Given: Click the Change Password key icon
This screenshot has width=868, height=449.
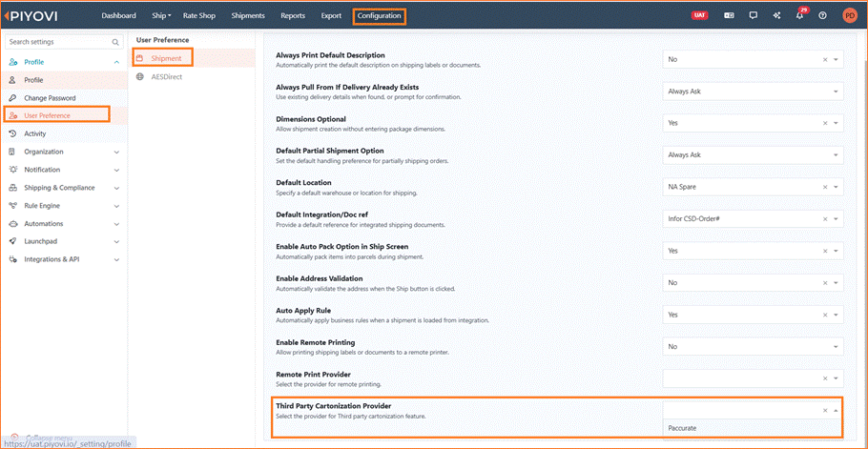Looking at the screenshot, I should [x=12, y=98].
